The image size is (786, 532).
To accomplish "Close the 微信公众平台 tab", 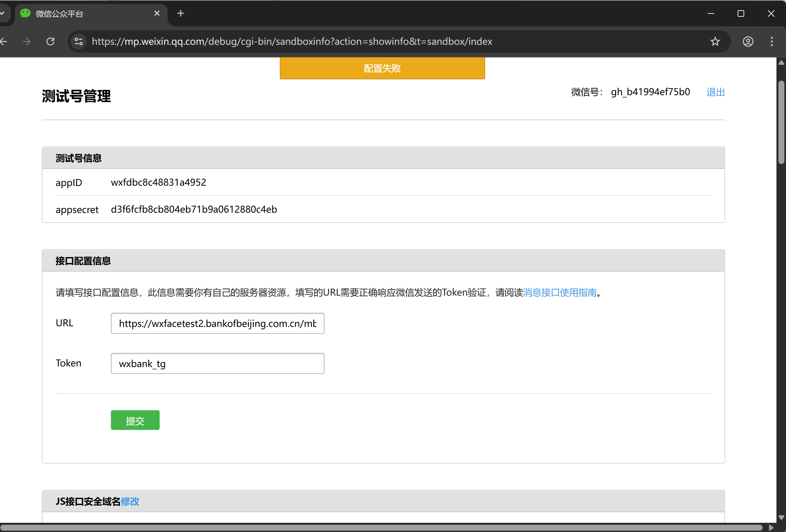I will pos(157,13).
